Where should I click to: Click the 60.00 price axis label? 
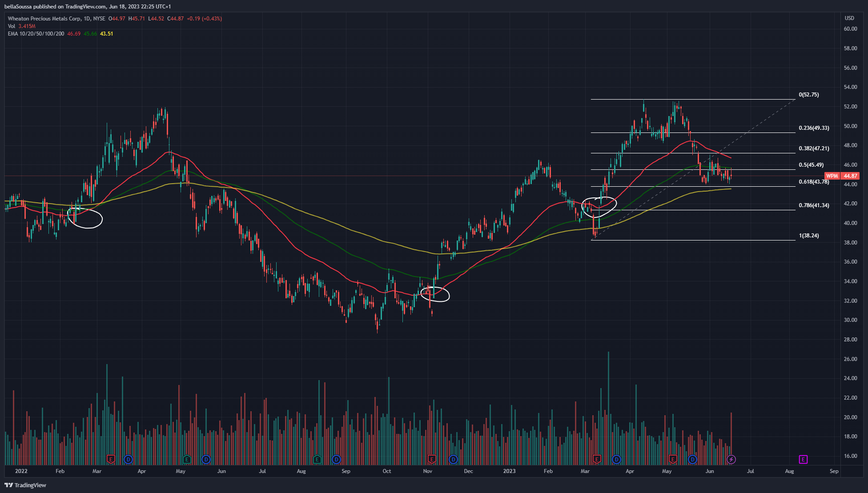850,29
